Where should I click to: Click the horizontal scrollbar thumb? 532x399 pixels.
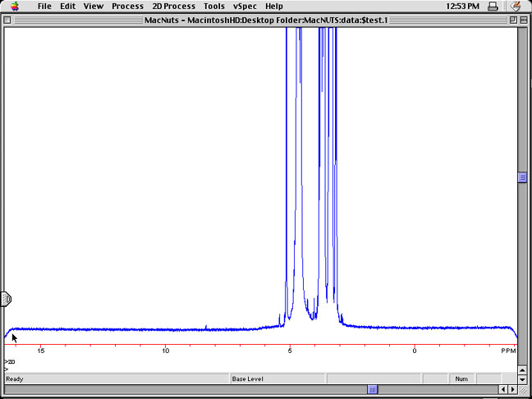372,389
